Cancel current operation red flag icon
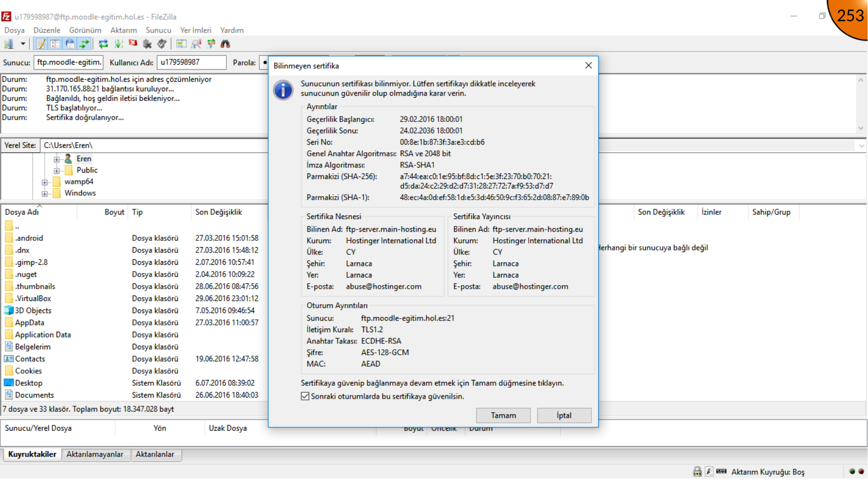This screenshot has width=868, height=488. point(133,43)
